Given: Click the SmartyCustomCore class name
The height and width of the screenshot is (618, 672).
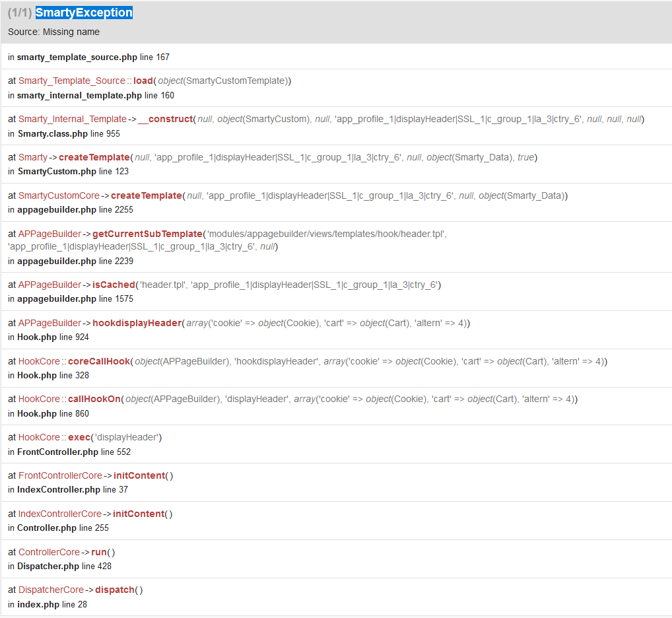Looking at the screenshot, I should pyautogui.click(x=59, y=195).
